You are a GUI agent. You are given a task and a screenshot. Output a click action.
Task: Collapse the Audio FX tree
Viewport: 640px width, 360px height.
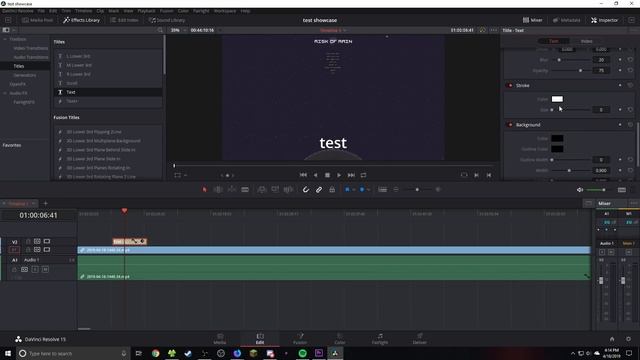click(x=5, y=93)
